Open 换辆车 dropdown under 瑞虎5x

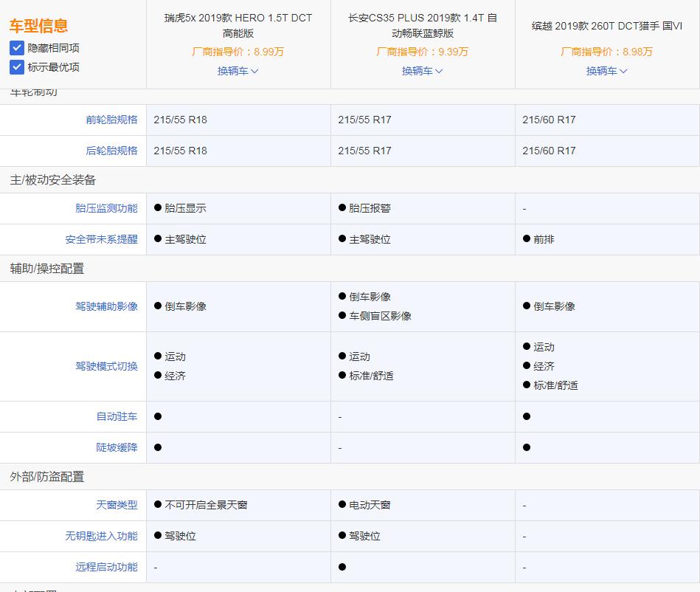tap(238, 71)
